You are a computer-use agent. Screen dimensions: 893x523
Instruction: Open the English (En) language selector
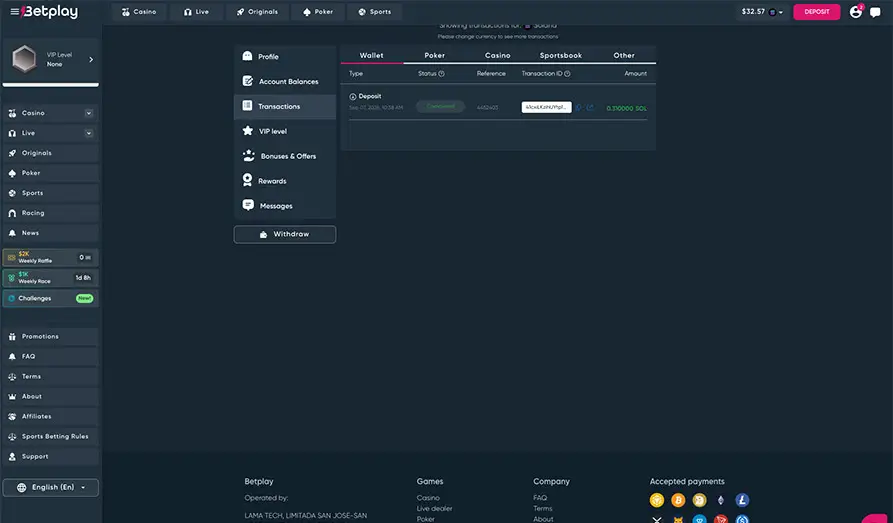tap(51, 488)
